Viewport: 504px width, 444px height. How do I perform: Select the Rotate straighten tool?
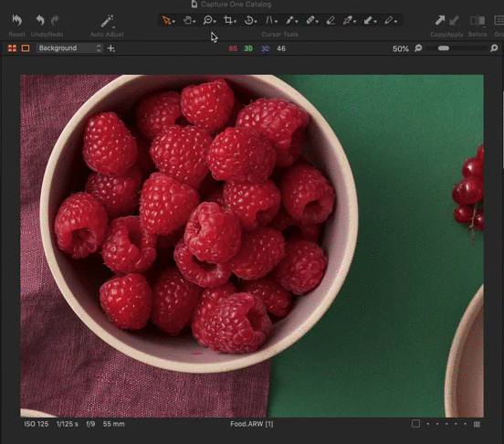[248, 20]
